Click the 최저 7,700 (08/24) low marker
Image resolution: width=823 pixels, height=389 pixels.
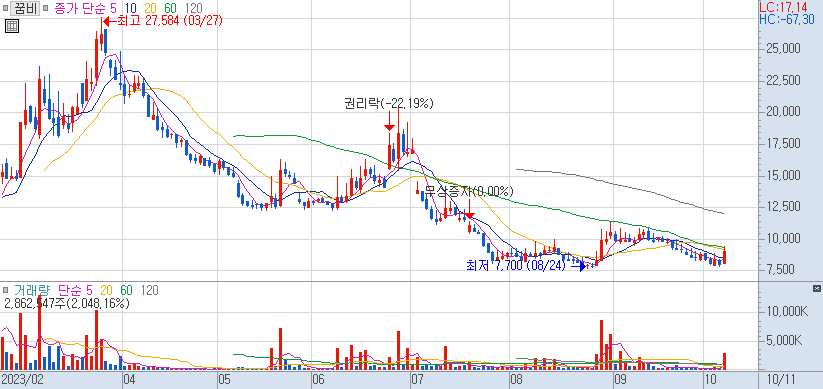click(525, 266)
